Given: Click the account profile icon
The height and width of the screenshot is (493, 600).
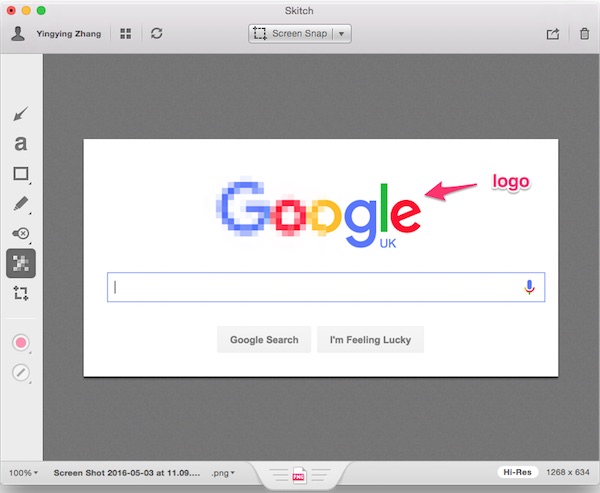Looking at the screenshot, I should (18, 34).
